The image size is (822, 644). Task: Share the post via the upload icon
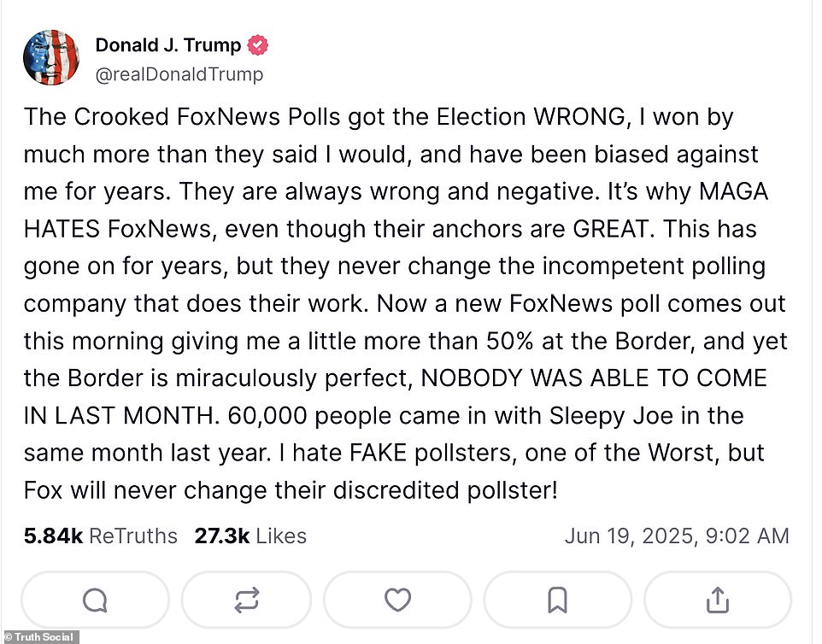716,600
